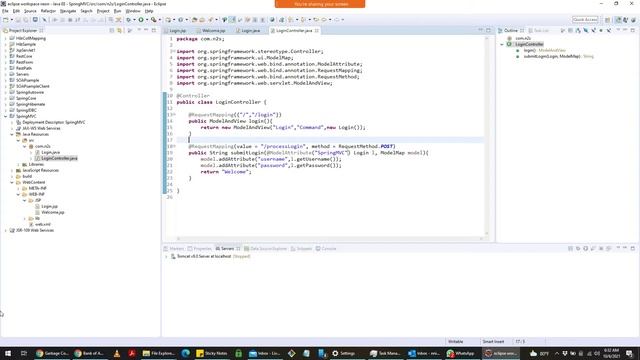
Task: Open the Debug button dropdown arrow
Action: click(x=134, y=19)
